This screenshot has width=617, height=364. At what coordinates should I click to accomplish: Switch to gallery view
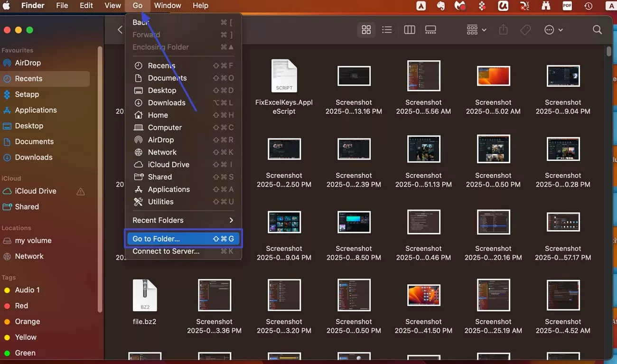point(430,30)
